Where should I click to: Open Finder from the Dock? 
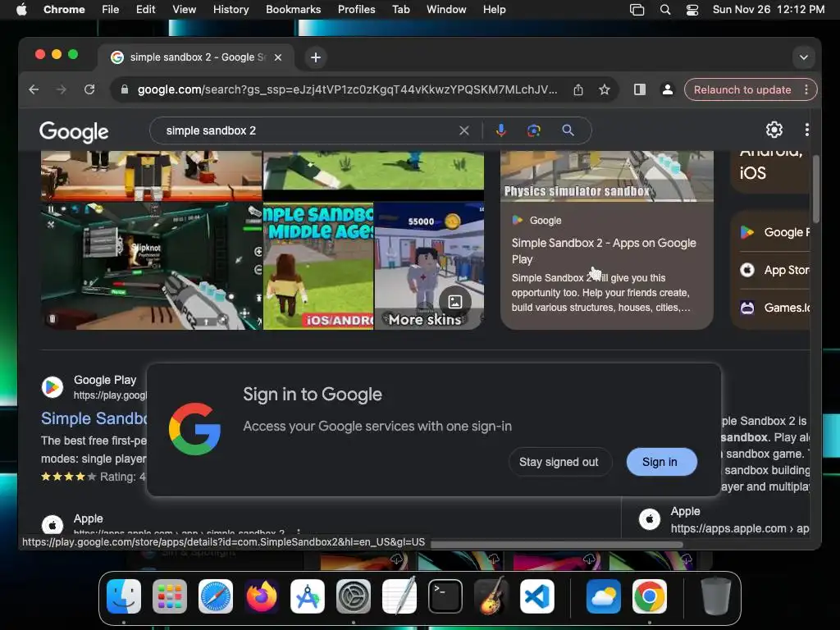[124, 596]
